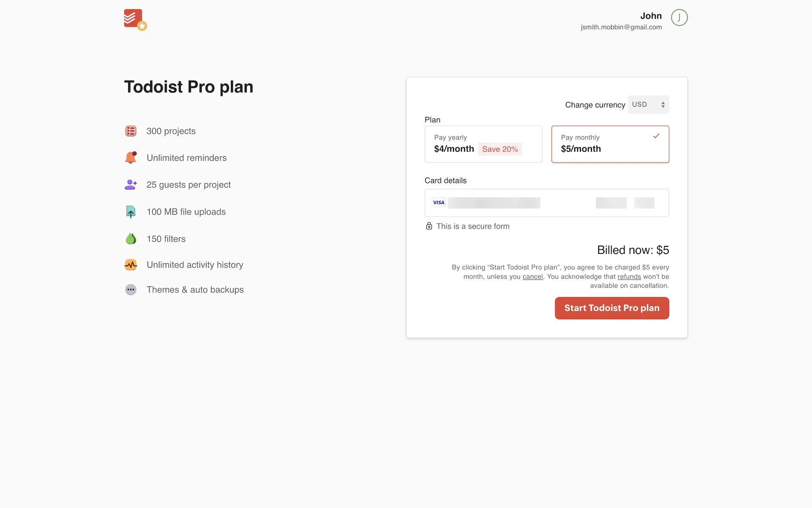Open the USD currency dropdown
The image size is (812, 508).
(648, 105)
